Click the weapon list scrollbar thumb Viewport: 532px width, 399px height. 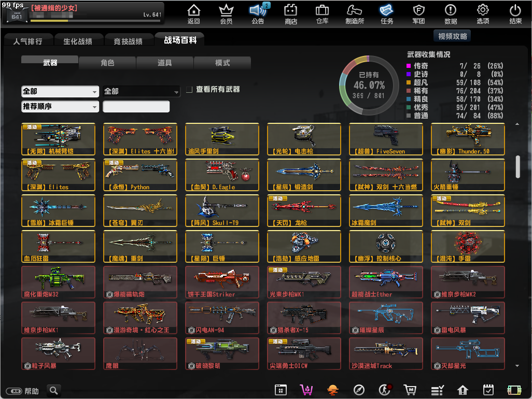(x=517, y=166)
